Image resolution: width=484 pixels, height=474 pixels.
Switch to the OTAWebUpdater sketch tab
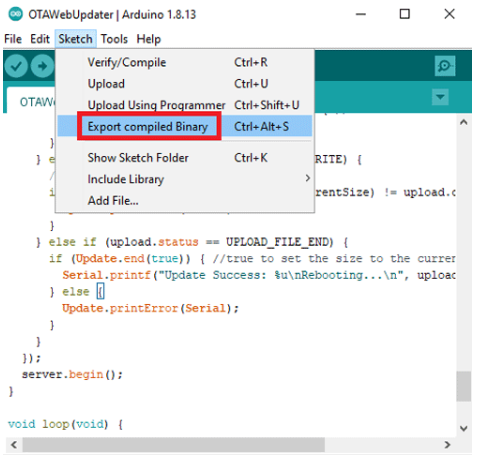pyautogui.click(x=32, y=101)
